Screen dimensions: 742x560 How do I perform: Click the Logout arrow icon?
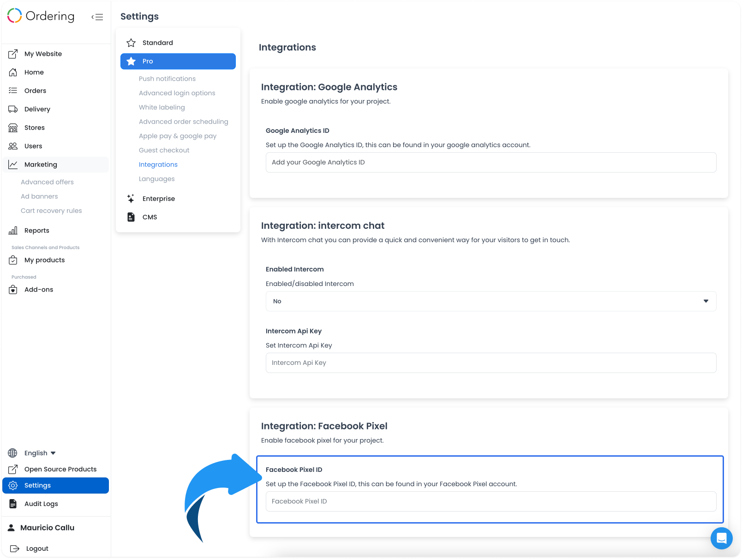(15, 548)
